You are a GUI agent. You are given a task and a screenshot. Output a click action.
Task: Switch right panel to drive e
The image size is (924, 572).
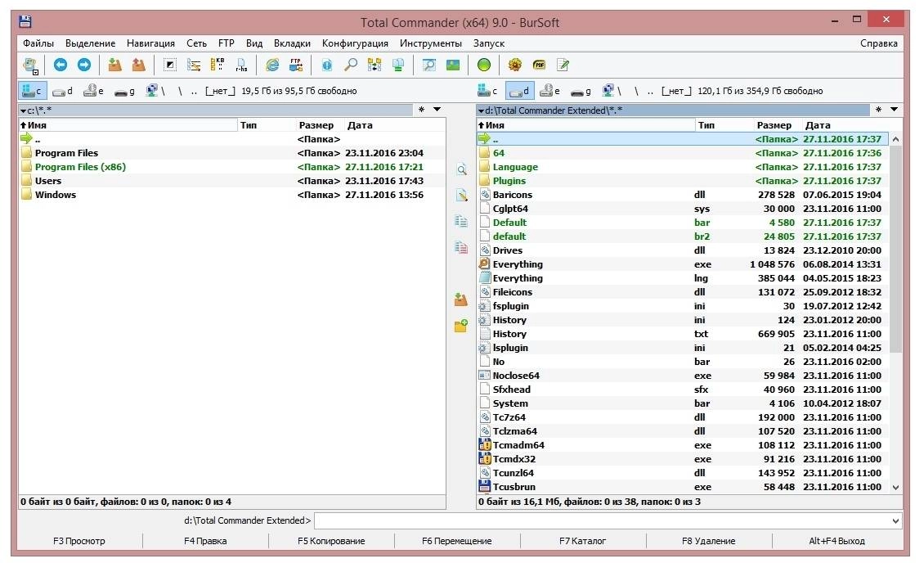(x=549, y=91)
